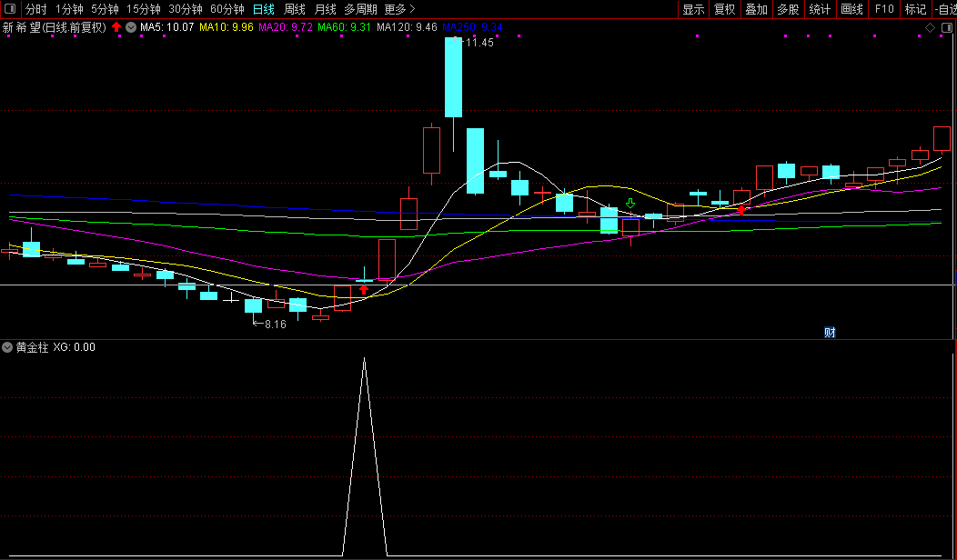Click the 11.45 high price label
957x560 pixels.
tap(478, 43)
